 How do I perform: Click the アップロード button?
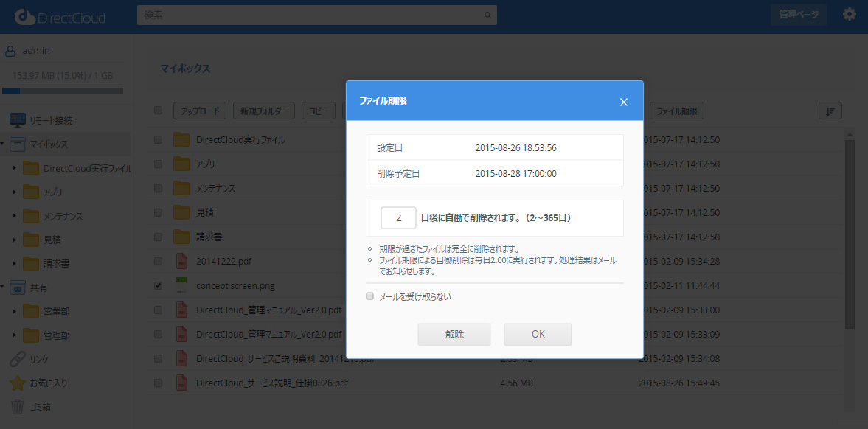tap(200, 111)
